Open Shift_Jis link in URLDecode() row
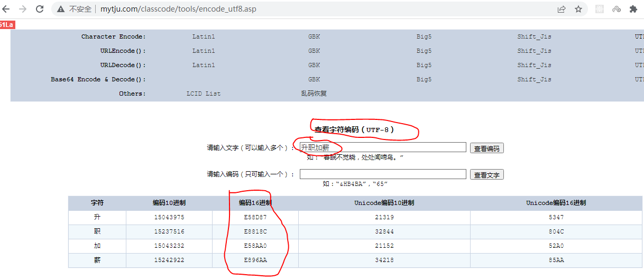Screen dimensions: 644x280 point(534,65)
